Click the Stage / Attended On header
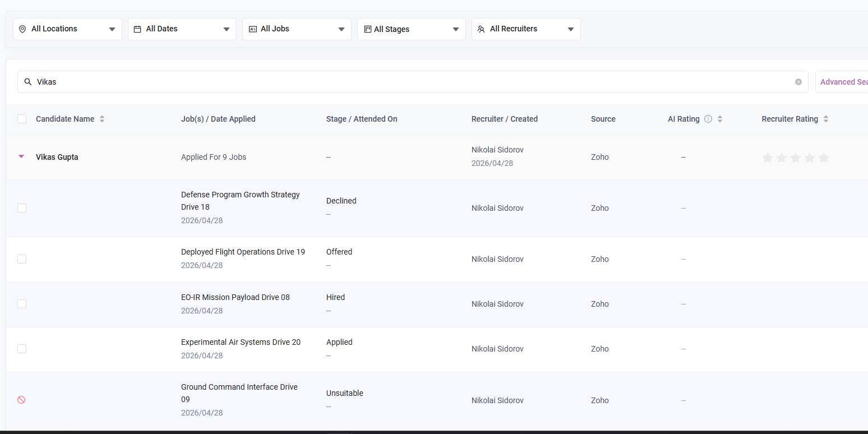Viewport: 868px width, 434px height. (x=362, y=119)
